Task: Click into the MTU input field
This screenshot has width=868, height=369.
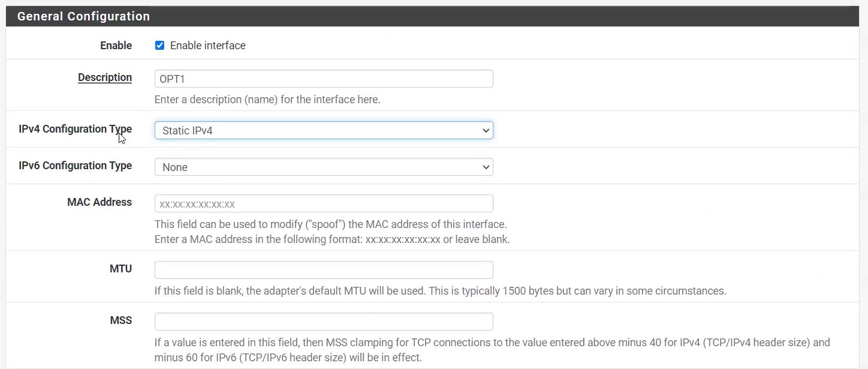Action: [x=324, y=270]
